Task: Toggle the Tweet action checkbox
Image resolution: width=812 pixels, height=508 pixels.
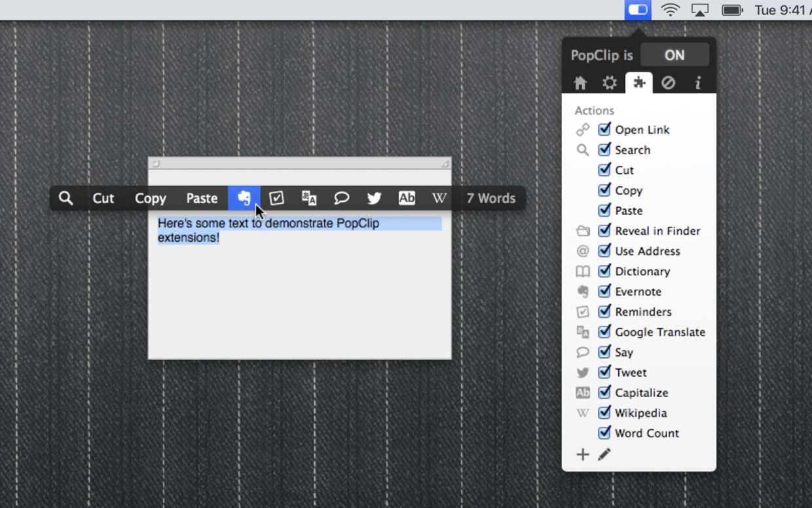Action: point(604,372)
